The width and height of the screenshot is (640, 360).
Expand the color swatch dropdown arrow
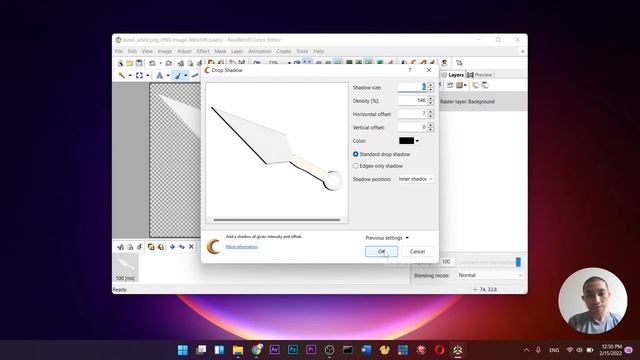click(x=417, y=141)
